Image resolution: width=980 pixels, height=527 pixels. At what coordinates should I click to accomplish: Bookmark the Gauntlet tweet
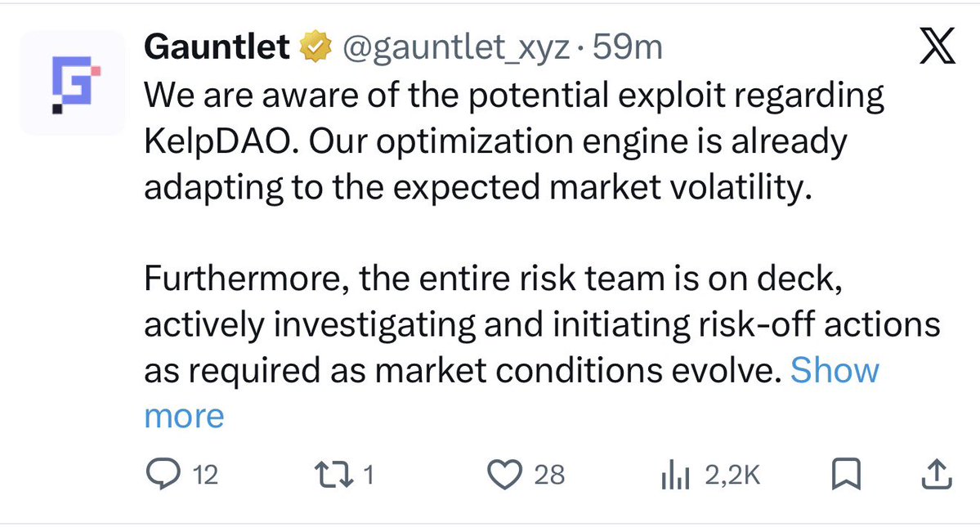[x=844, y=474]
